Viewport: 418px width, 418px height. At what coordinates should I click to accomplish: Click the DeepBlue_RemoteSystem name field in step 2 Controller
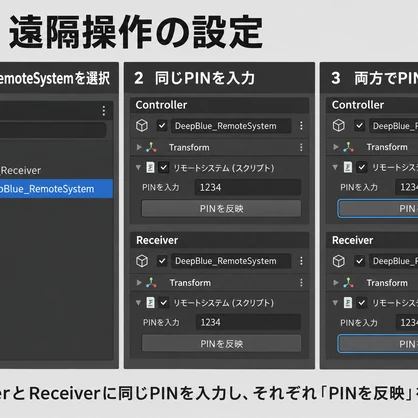coord(231,126)
